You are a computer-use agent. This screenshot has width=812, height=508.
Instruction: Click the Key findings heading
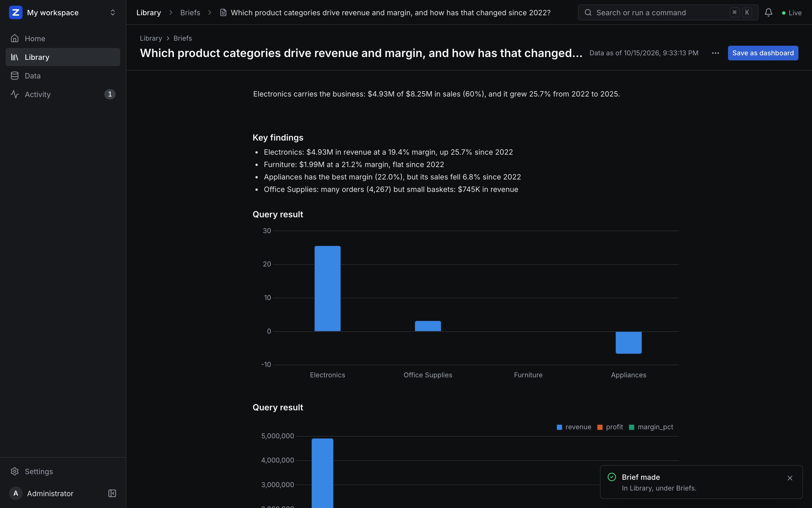click(x=278, y=137)
